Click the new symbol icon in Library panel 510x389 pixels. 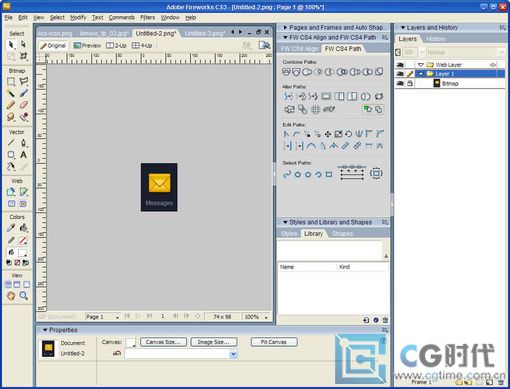pos(366,320)
